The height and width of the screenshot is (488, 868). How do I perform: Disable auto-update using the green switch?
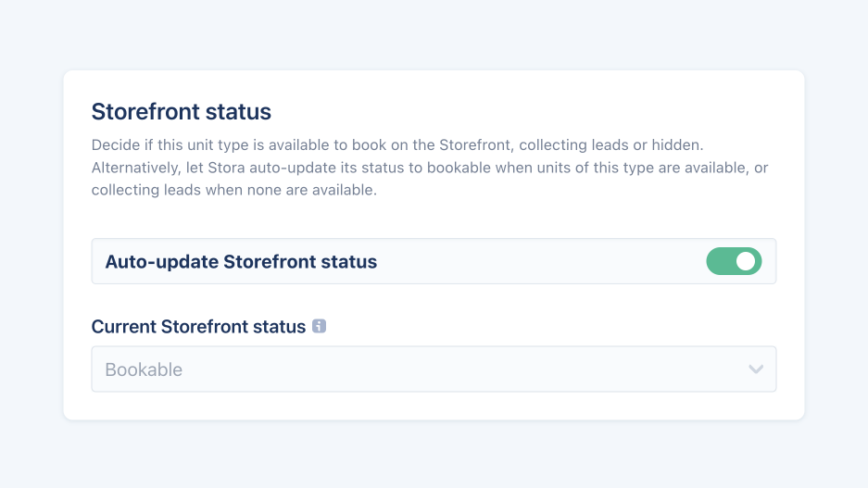click(x=734, y=261)
